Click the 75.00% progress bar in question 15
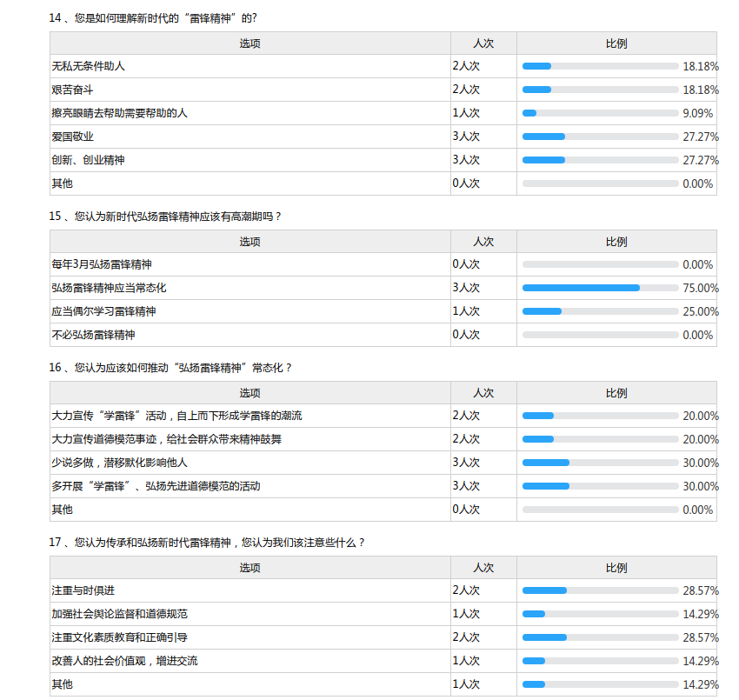This screenshot has width=739, height=700. pyautogui.click(x=600, y=288)
